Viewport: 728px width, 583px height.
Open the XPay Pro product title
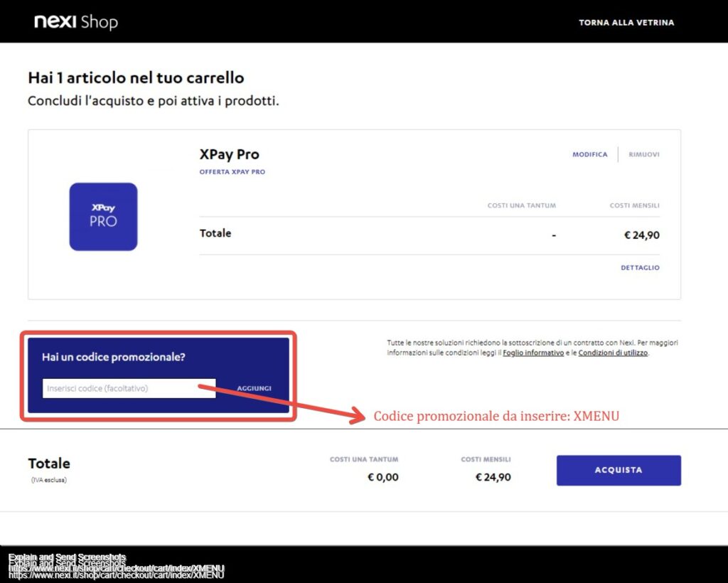pyautogui.click(x=229, y=154)
